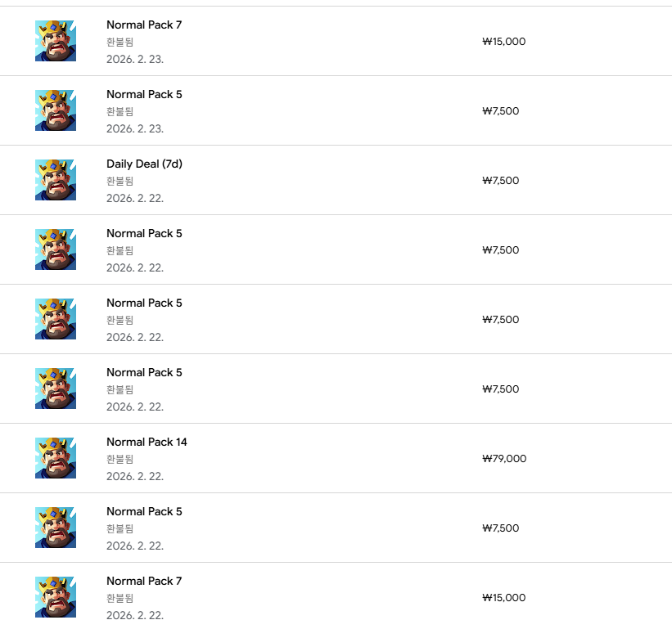Click the 환불됨 status under Normal Pack 14
Viewport: 672px width, 629px height.
tap(120, 459)
